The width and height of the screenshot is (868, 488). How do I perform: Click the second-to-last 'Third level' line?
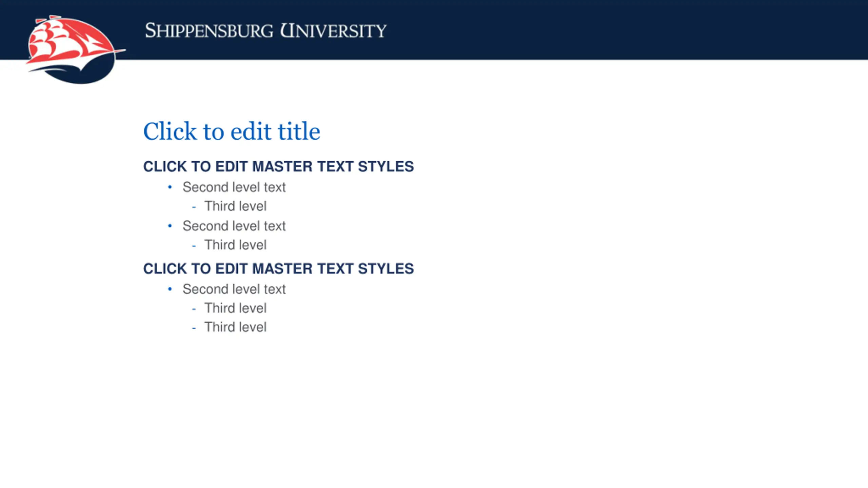235,308
